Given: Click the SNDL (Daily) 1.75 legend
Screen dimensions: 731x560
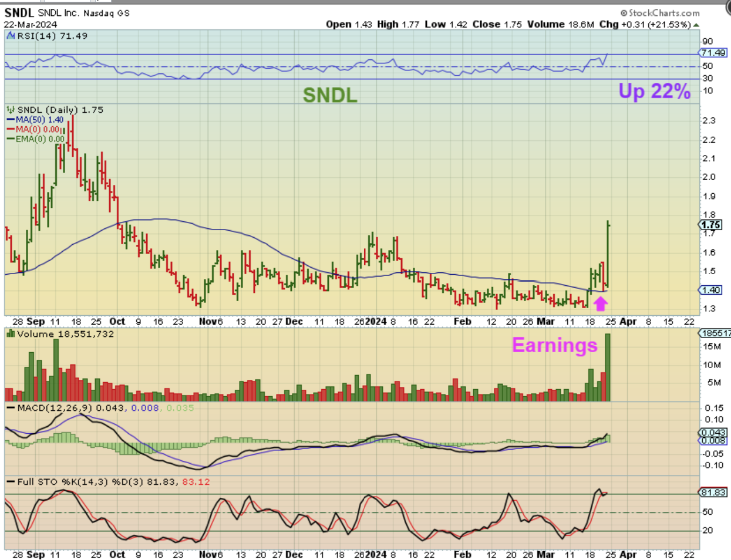Looking at the screenshot, I should (x=60, y=110).
